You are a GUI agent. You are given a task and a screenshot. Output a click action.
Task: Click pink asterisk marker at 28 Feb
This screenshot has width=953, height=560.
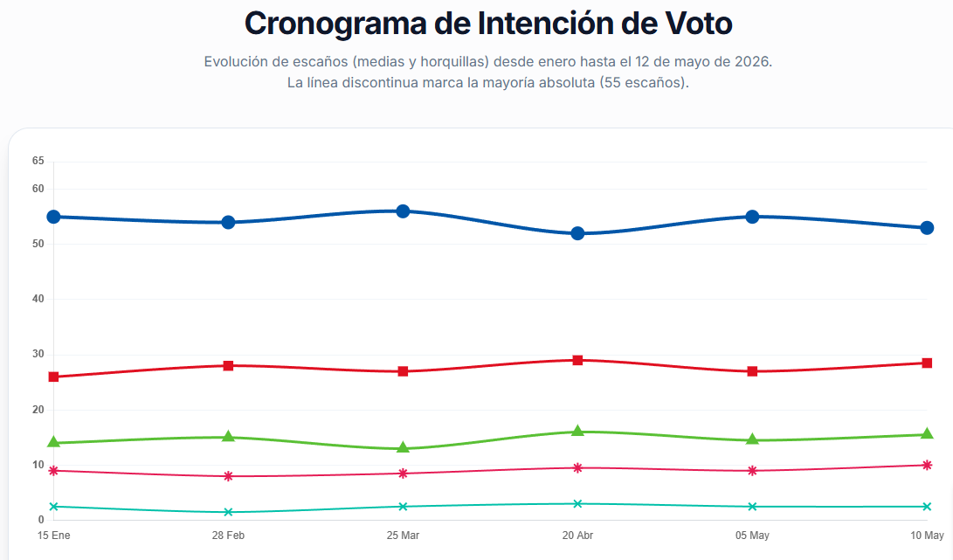click(229, 476)
